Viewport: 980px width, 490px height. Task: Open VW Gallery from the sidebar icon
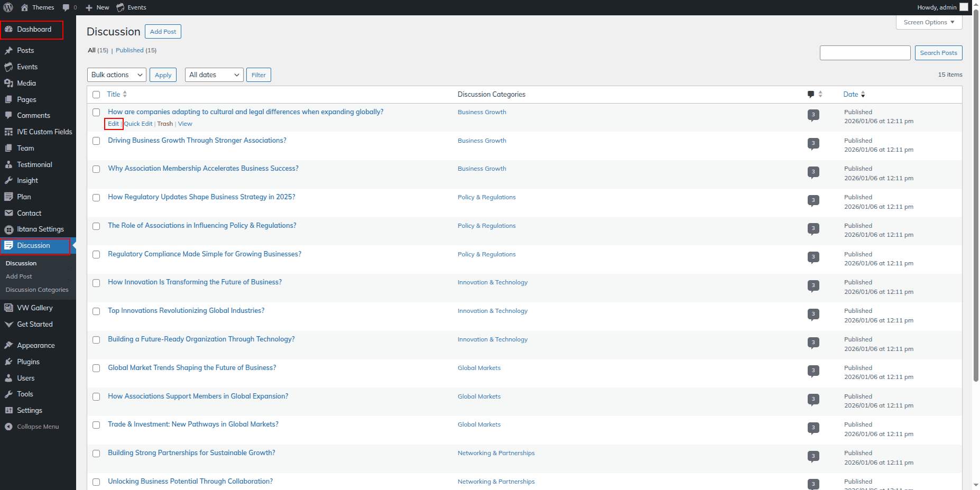[8, 308]
